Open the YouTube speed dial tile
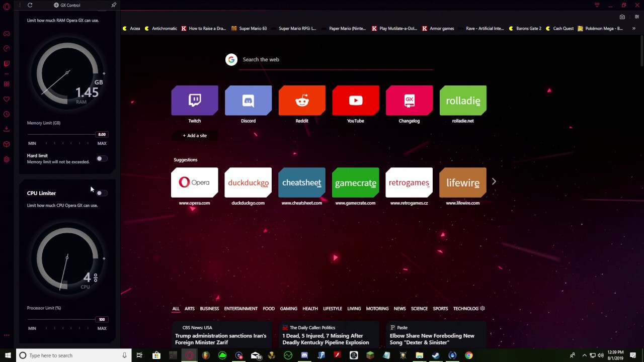644x362 pixels. pos(356,101)
